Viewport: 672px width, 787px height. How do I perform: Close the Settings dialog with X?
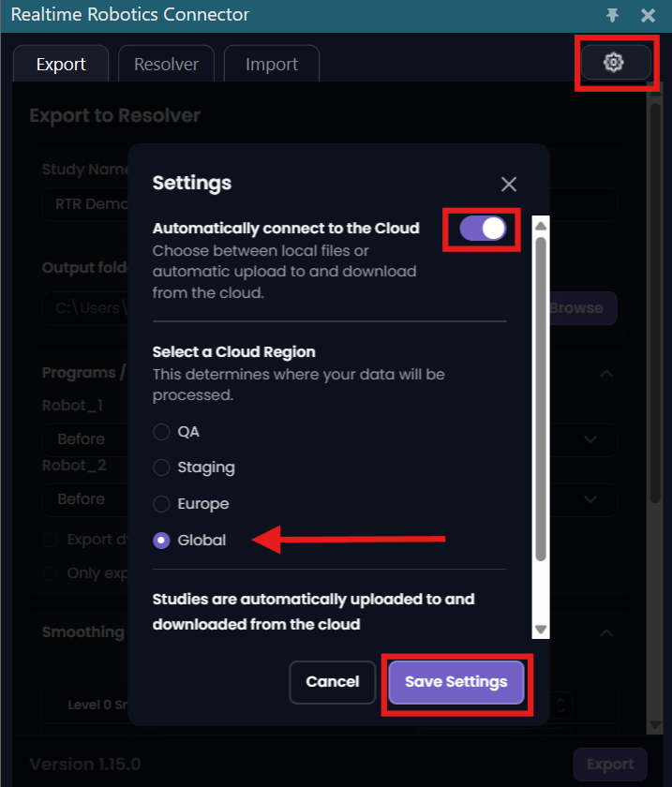pos(509,185)
